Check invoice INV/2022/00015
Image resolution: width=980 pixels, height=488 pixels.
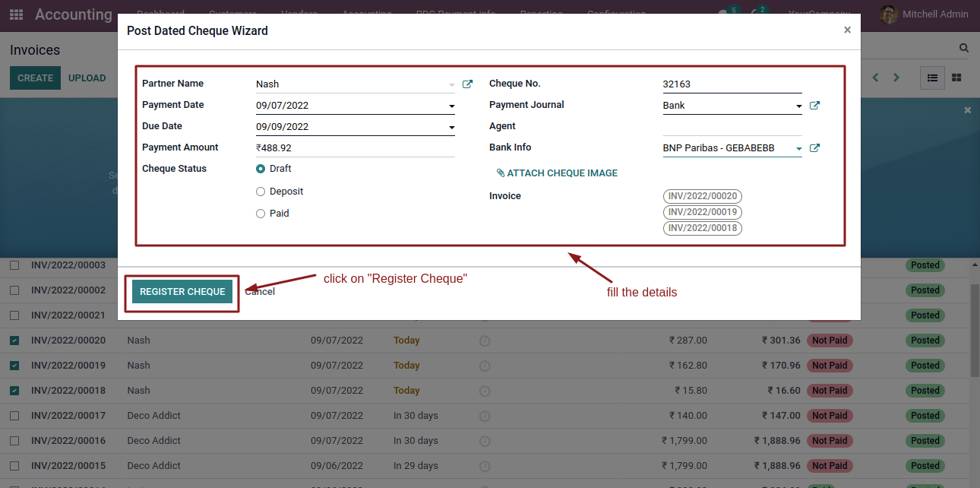point(14,466)
